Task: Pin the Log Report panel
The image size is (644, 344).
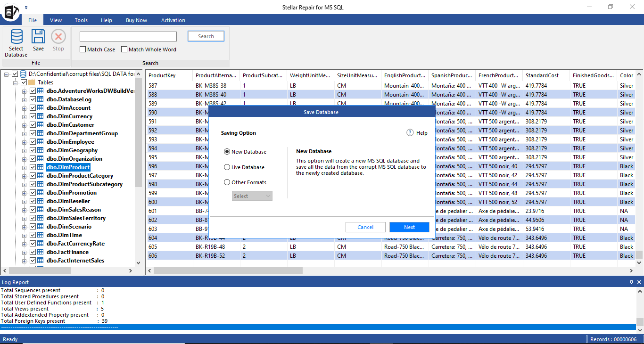Action: tap(632, 282)
